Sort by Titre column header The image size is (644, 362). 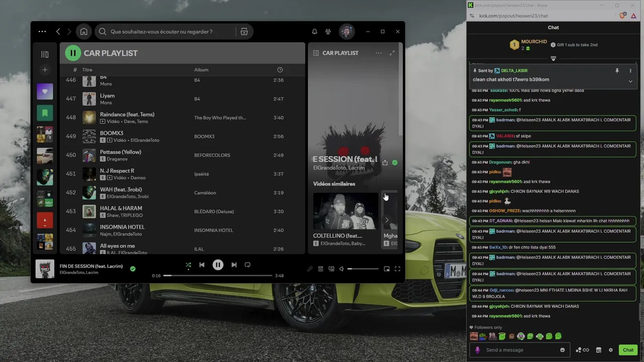(x=88, y=70)
